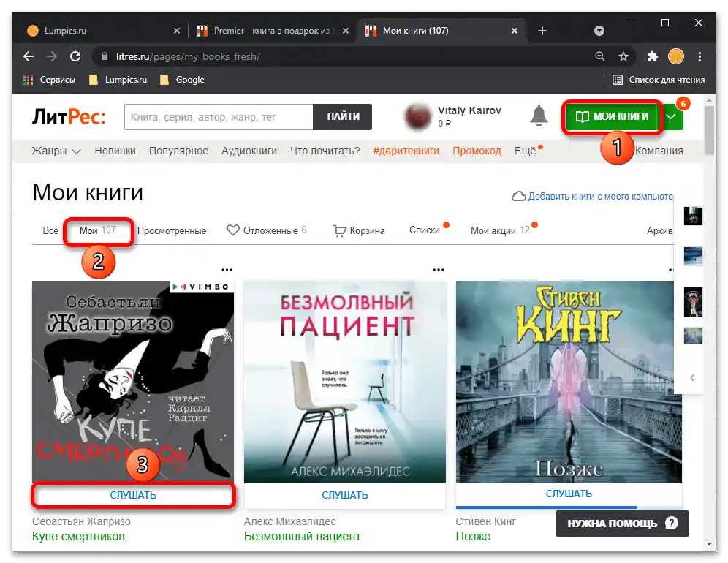This screenshot has height=563, width=728.
Task: Click the browser Forward arrow
Action: coord(52,57)
